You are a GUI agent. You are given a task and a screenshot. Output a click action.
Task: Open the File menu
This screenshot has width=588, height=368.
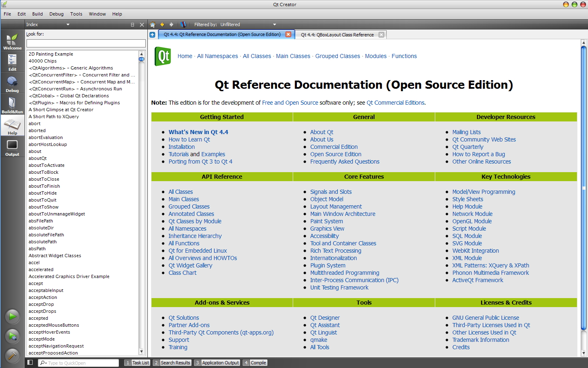pos(7,14)
